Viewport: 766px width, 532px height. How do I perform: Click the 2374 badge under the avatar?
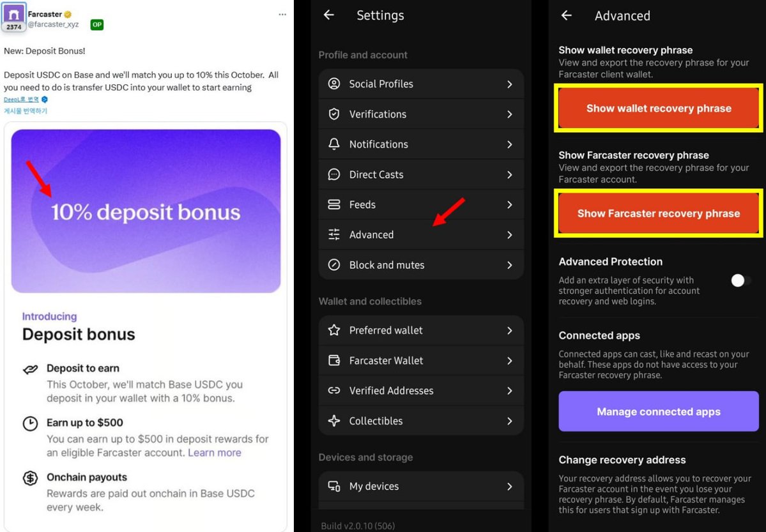(13, 27)
